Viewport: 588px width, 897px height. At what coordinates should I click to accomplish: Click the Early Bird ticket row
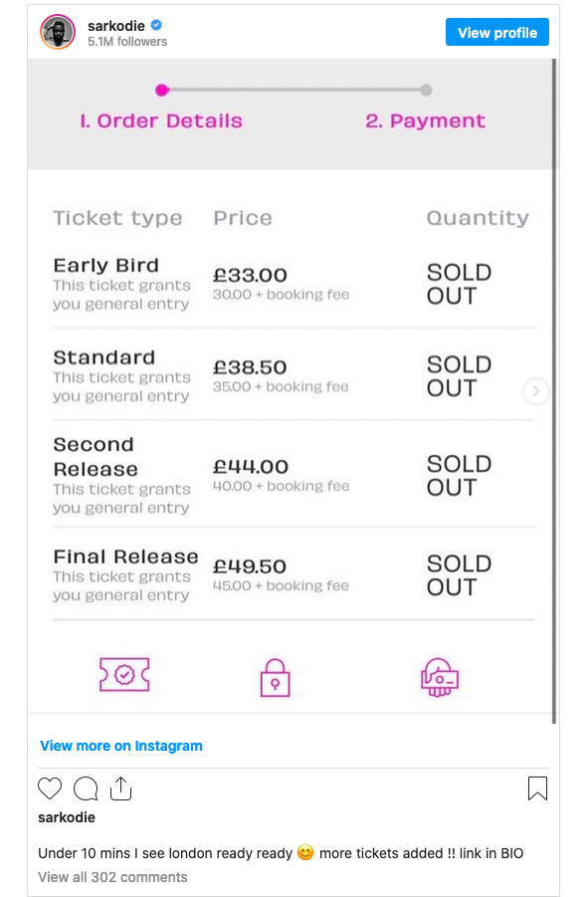(294, 285)
